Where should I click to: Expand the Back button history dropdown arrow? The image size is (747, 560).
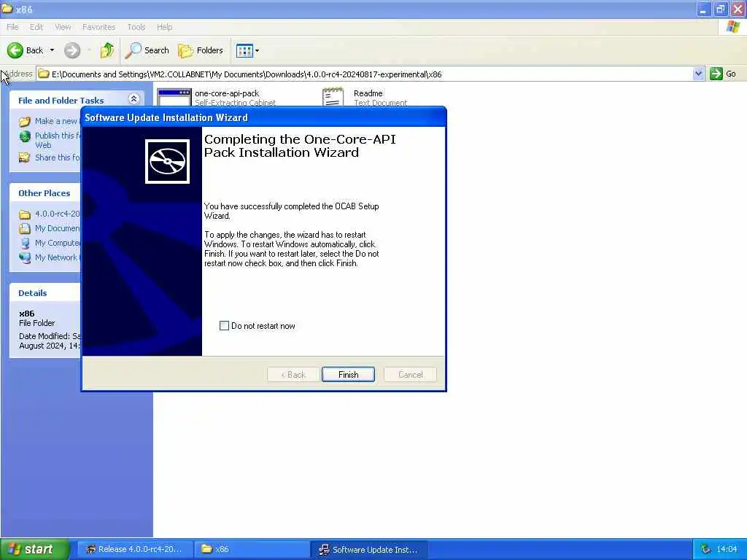point(52,50)
